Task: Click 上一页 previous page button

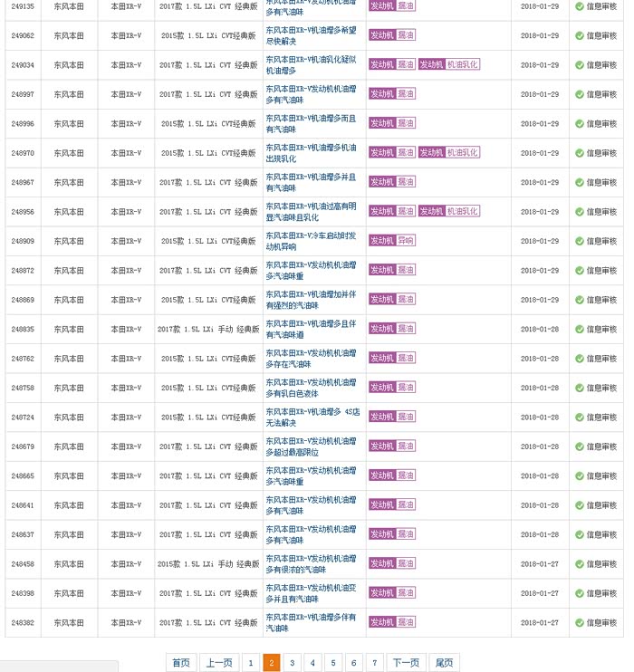Action: tap(219, 663)
